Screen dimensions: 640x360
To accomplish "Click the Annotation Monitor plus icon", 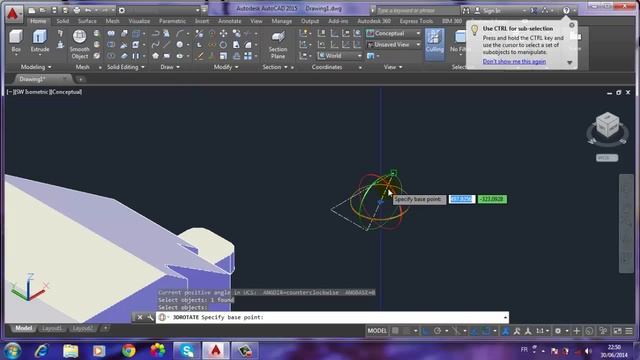I will coord(576,331).
